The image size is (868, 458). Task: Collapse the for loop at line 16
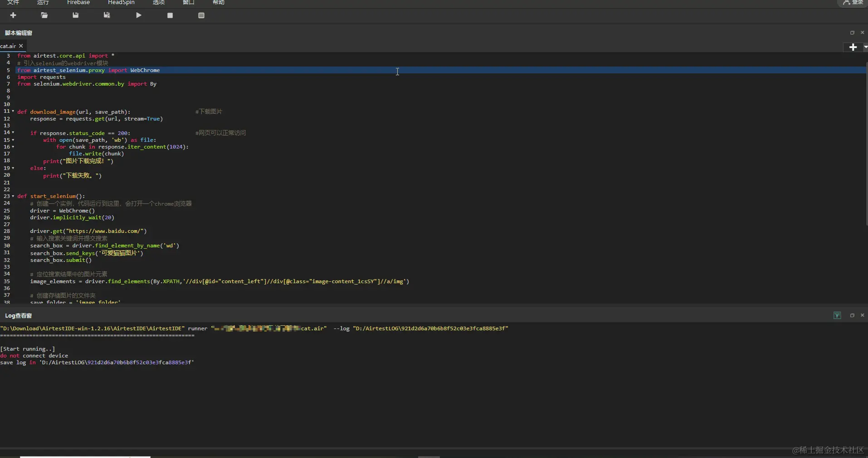pos(13,147)
